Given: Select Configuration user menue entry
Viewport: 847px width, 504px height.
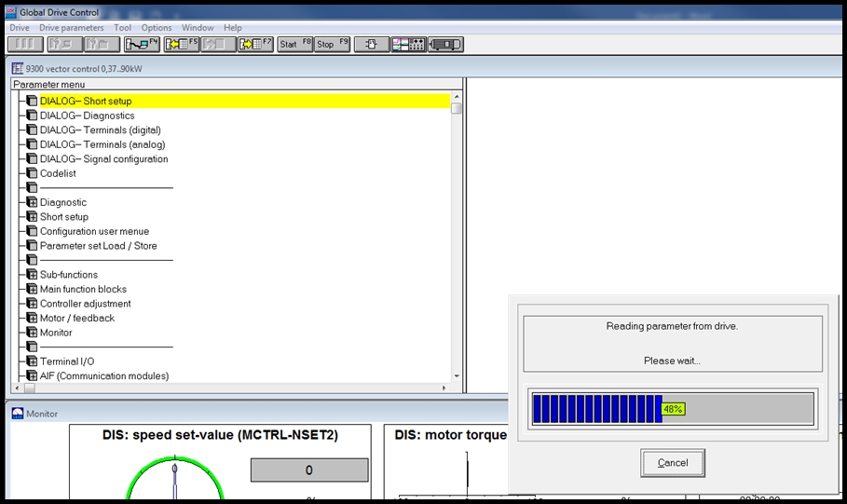Looking at the screenshot, I should pyautogui.click(x=94, y=231).
